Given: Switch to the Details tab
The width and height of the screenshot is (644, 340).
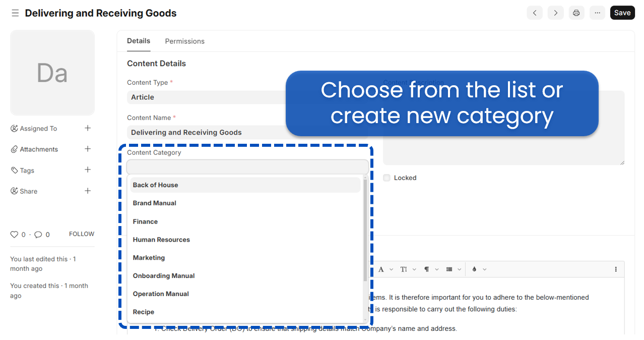Looking at the screenshot, I should pyautogui.click(x=139, y=41).
